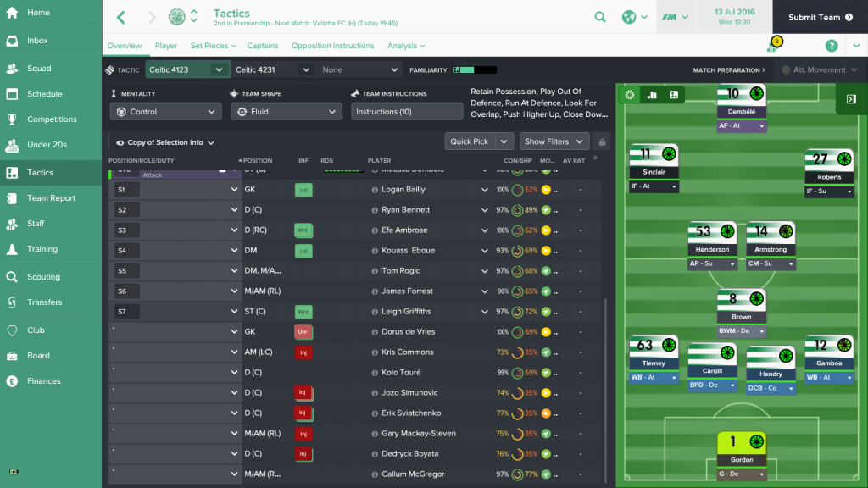Click the lock icon beside Show Filters
868x488 pixels.
[x=602, y=141]
